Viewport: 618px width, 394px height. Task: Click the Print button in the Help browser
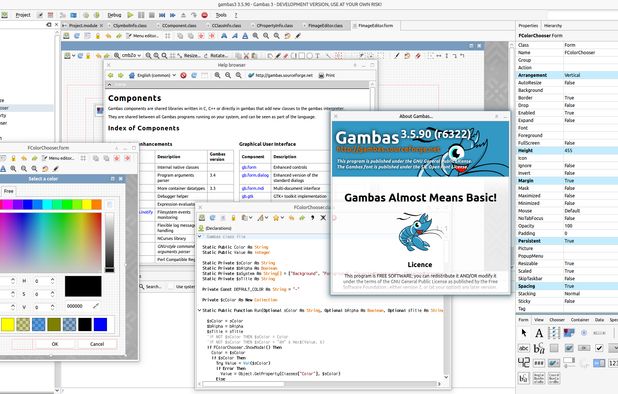tap(327, 75)
